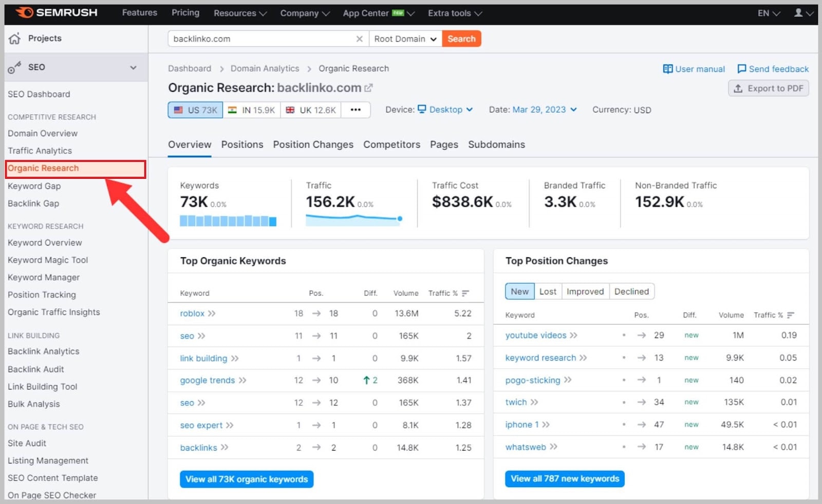Click View all 73K organic keywords
This screenshot has height=504, width=822.
(247, 479)
